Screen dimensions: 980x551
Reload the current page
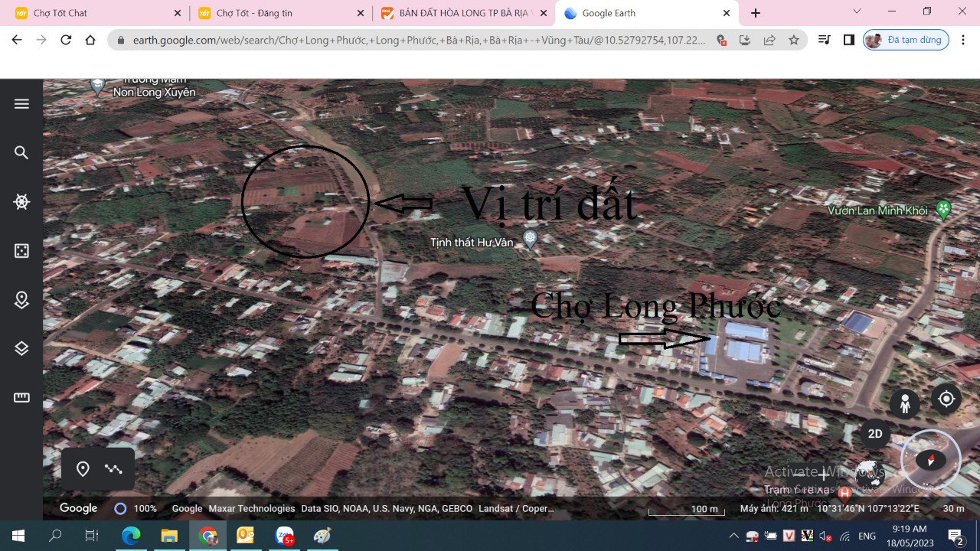click(x=66, y=40)
